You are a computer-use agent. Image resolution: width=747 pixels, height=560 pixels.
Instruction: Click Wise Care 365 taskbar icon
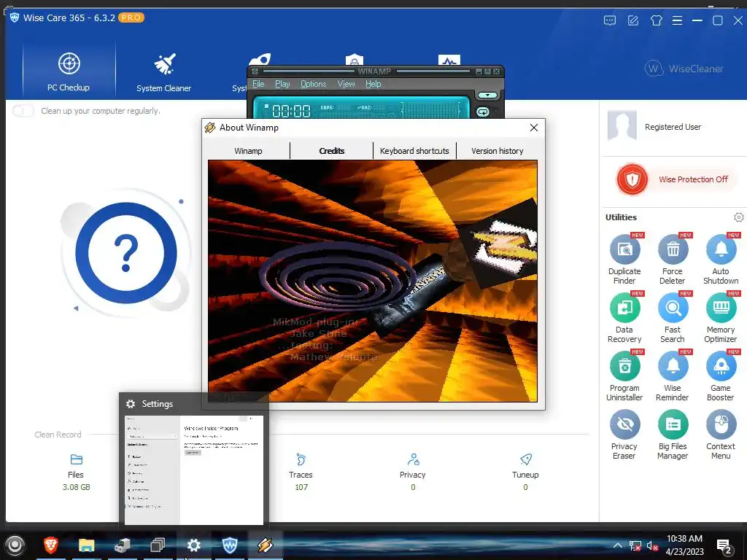pyautogui.click(x=230, y=545)
